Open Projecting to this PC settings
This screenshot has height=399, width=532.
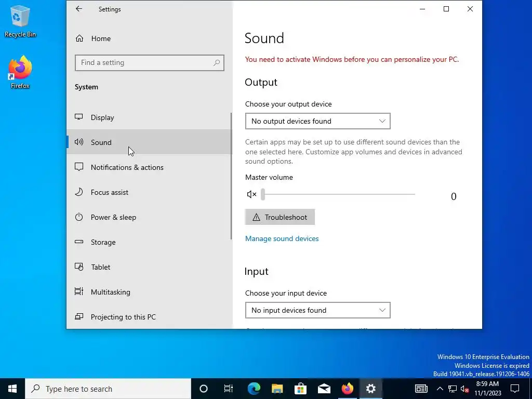tap(149, 317)
